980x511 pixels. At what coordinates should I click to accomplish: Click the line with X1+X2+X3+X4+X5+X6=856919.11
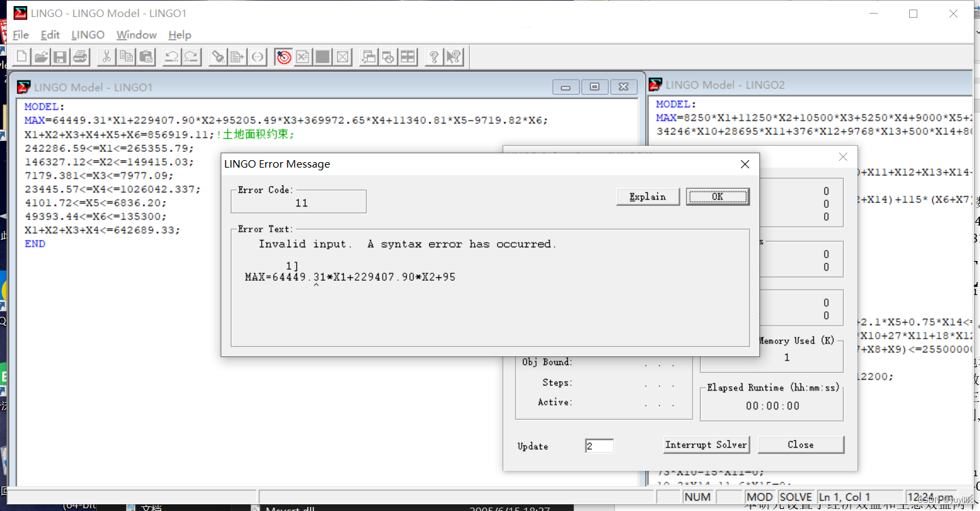(x=159, y=134)
